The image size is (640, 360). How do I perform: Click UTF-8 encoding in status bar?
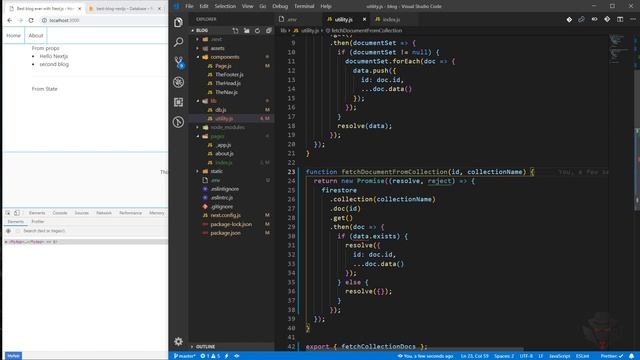click(526, 356)
